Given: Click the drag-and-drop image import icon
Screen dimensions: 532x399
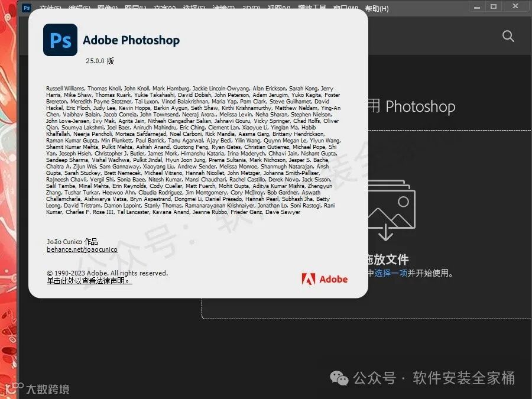Looking at the screenshot, I should 391,210.
